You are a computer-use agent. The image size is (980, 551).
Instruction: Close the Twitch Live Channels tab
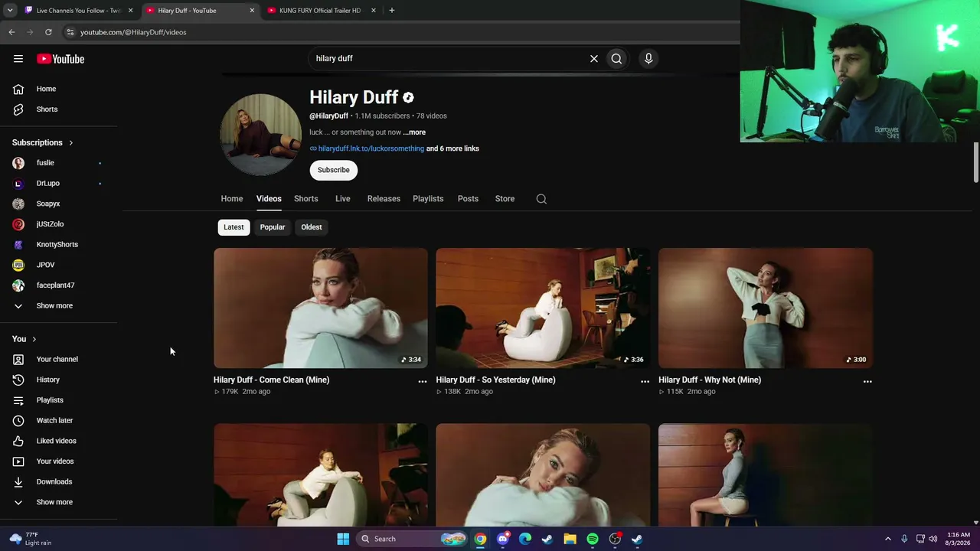click(130, 11)
